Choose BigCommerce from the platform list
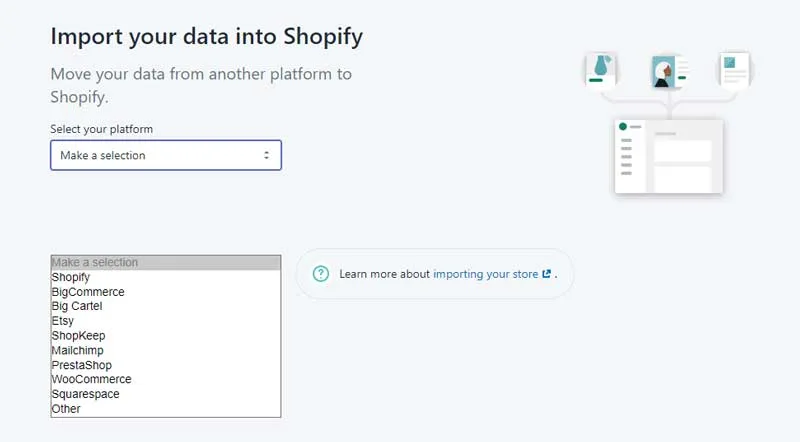 (x=166, y=292)
